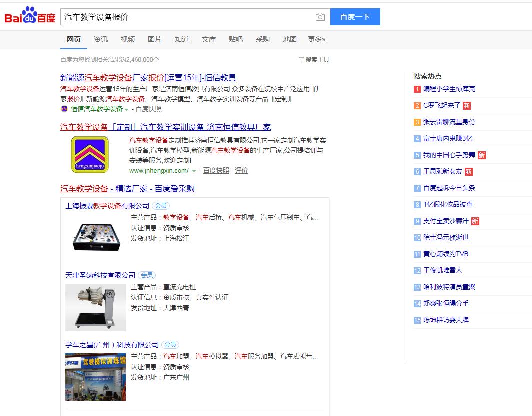This screenshot has width=532, height=416.
Task: Click the 新 tag beside 支付宝卖沙棘汁
Action: click(x=475, y=221)
